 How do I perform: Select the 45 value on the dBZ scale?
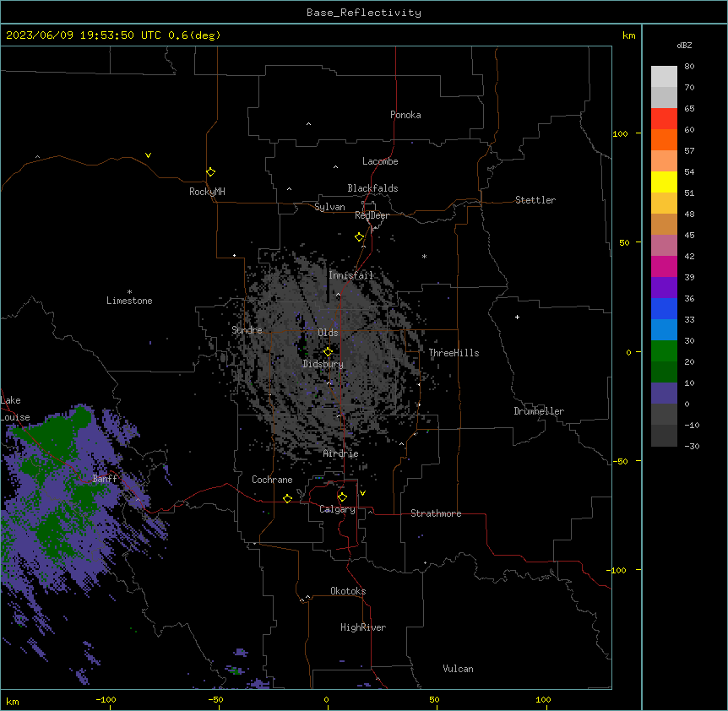pos(689,236)
